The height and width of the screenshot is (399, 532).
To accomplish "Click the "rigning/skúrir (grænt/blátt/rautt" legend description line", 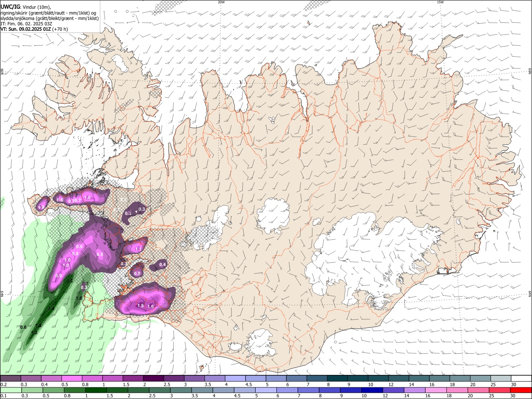I will tap(48, 12).
